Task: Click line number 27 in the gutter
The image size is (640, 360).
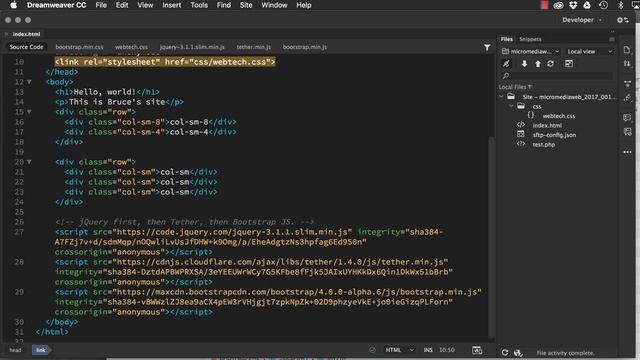Action: tap(19, 232)
